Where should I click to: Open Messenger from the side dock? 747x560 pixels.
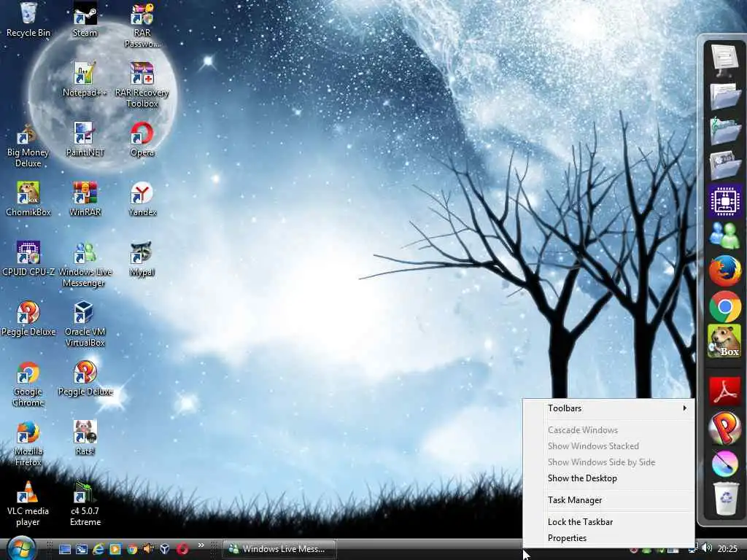click(x=724, y=236)
